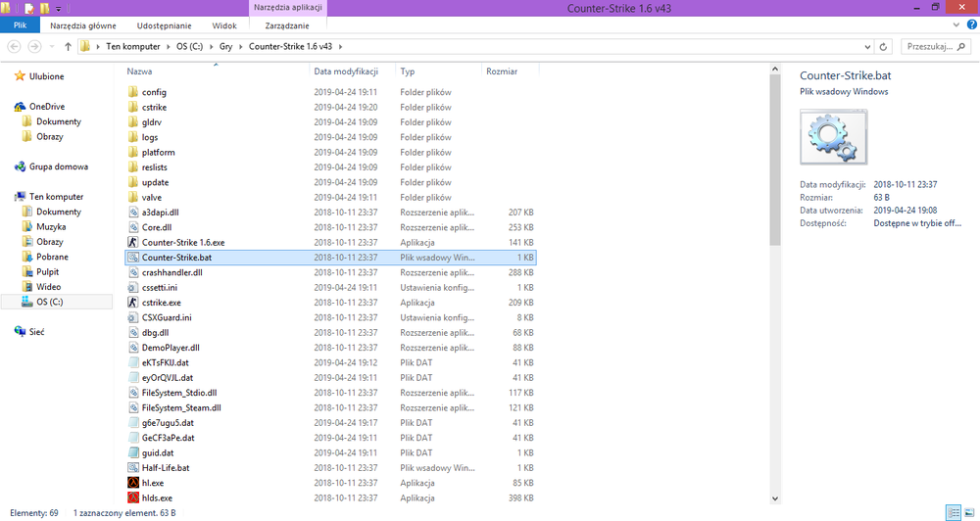Select the cssetti.ini settings file icon
This screenshot has width=980, height=521.
[133, 287]
